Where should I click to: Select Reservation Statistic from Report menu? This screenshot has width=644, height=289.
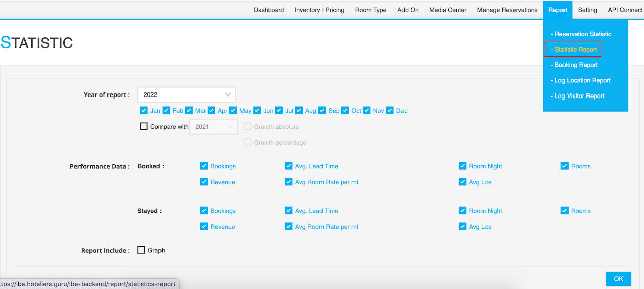tap(583, 34)
